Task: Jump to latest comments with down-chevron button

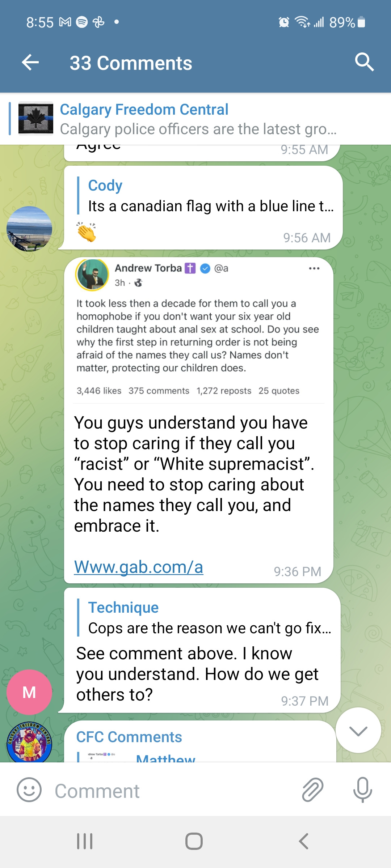Action: coord(358,731)
